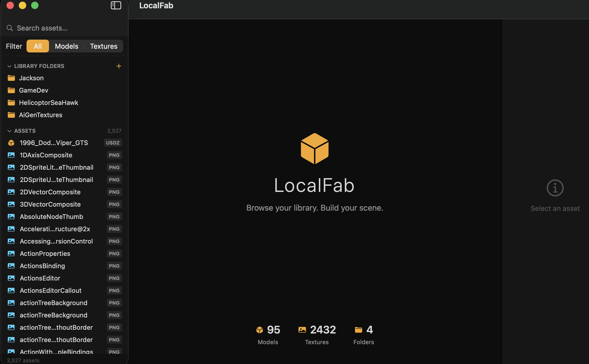Click the USDZ badge on Viper_GTS row
Image resolution: width=589 pixels, height=364 pixels.
click(113, 143)
